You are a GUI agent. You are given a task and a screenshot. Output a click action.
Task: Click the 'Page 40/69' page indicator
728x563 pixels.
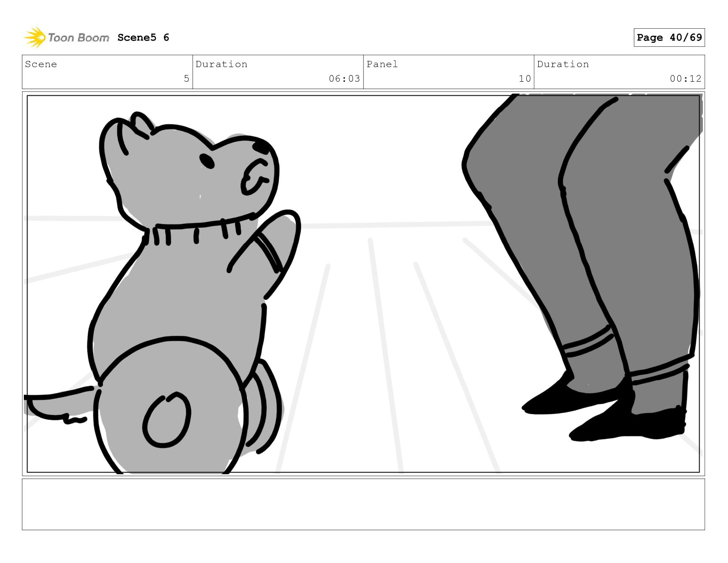point(669,38)
